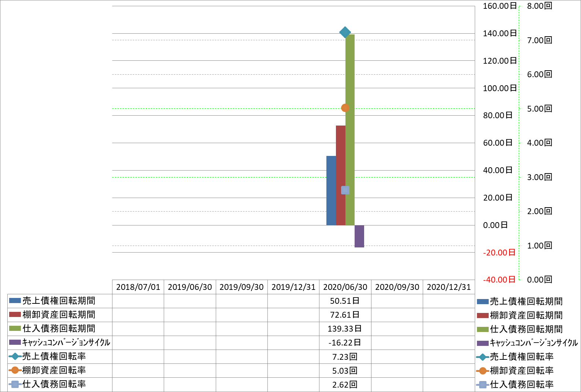581x392 pixels.
Task: Click the 160.00日 axis label
Action: click(500, 6)
